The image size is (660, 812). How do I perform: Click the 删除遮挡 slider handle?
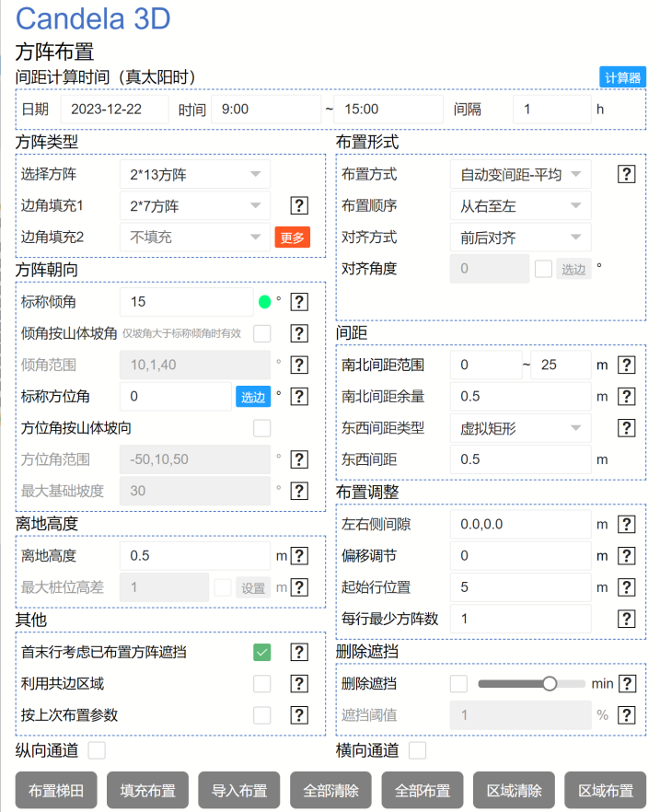click(550, 683)
